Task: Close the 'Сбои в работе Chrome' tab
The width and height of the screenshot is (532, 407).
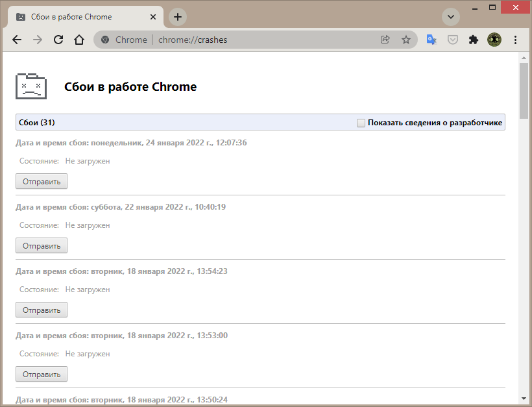Action: [153, 17]
